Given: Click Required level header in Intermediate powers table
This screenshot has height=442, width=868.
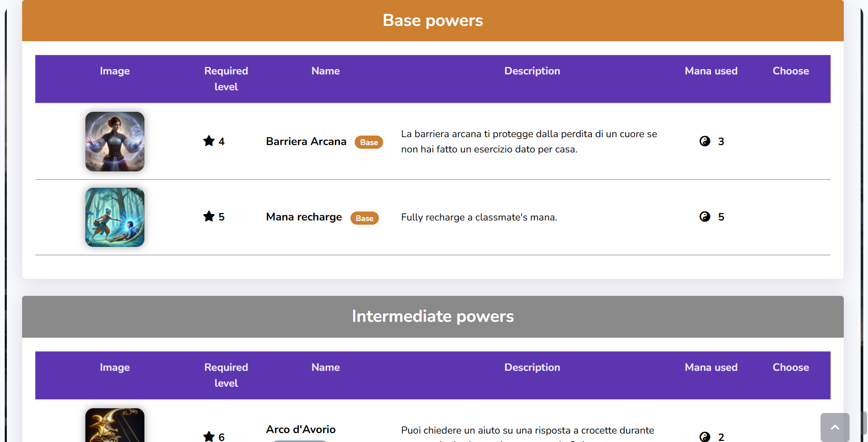Looking at the screenshot, I should point(226,375).
